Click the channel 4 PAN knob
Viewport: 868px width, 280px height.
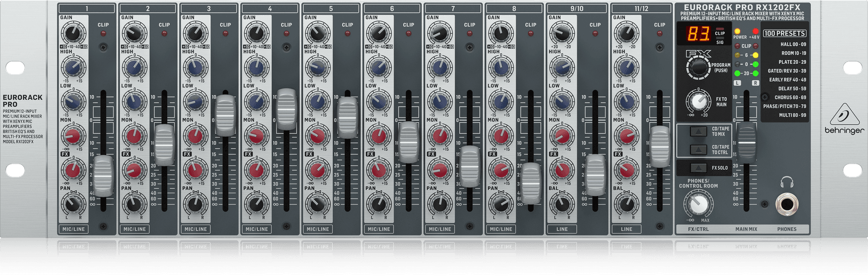point(256,204)
